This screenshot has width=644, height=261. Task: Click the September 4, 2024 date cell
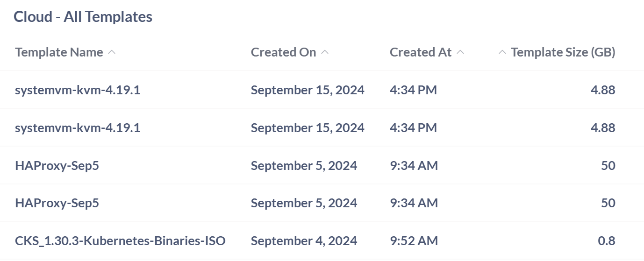pyautogui.click(x=304, y=241)
